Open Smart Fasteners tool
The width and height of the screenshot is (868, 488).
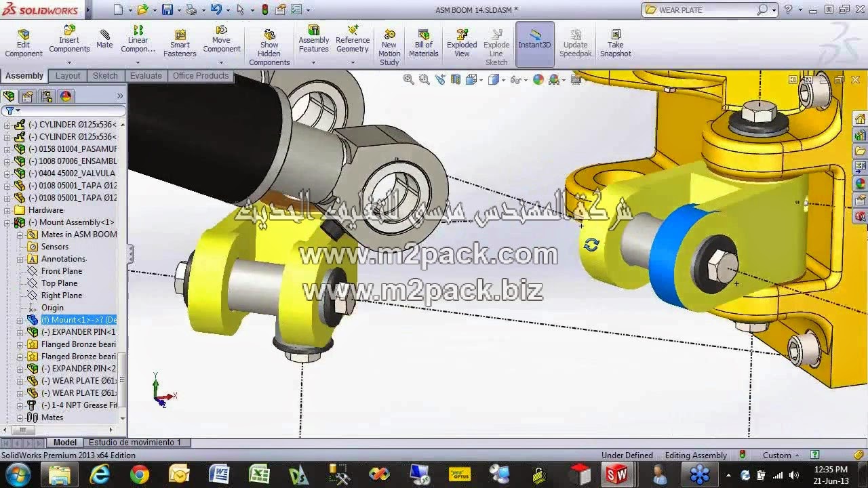180,43
